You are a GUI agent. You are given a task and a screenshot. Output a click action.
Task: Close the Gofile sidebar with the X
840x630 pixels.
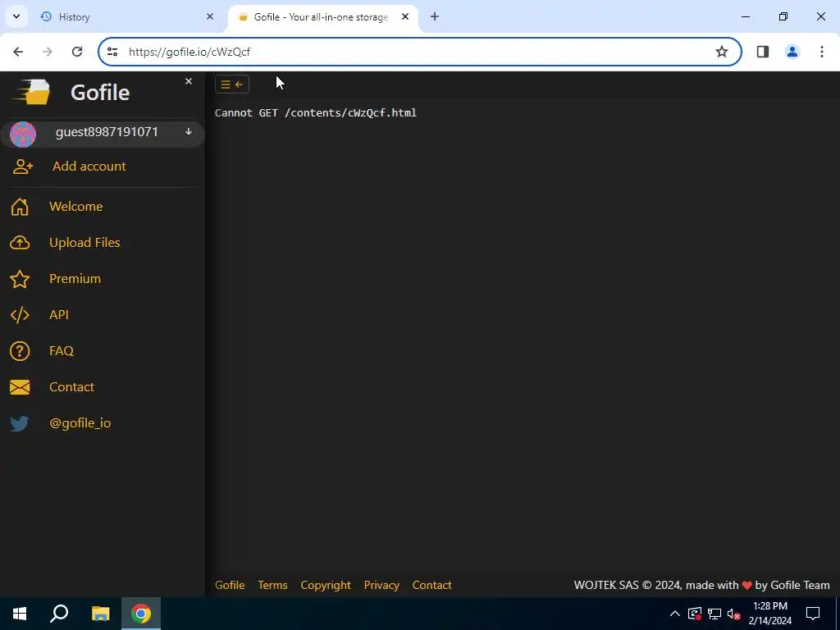point(189,81)
